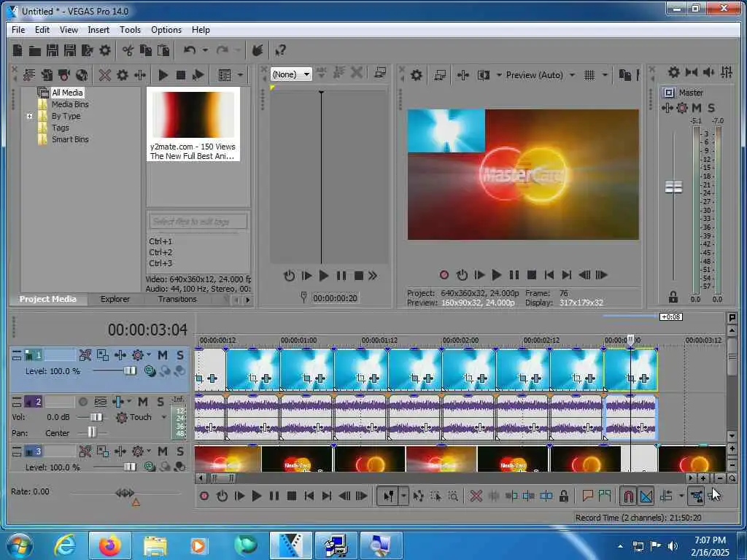Open Master Bus settings gear icon
This screenshot has width=747, height=560.
pyautogui.click(x=673, y=72)
